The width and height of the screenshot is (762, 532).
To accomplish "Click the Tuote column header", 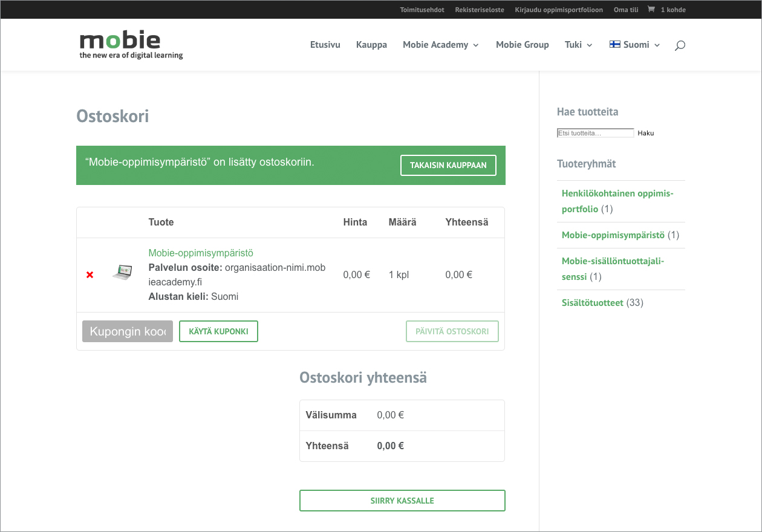I will click(161, 222).
